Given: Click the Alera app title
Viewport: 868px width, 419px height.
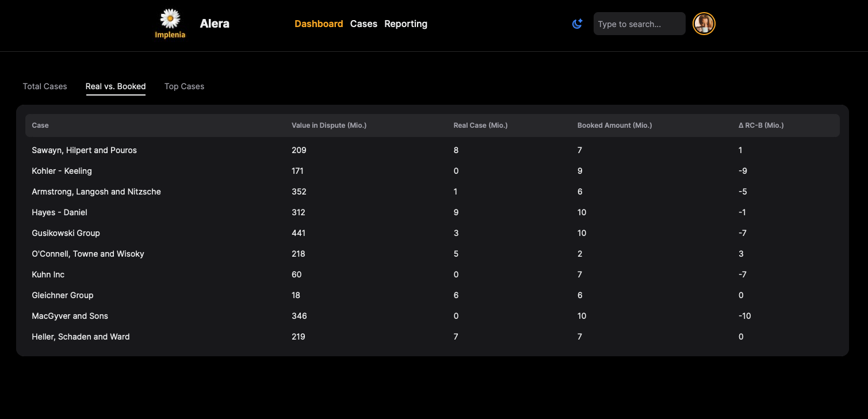Looking at the screenshot, I should click(x=215, y=24).
